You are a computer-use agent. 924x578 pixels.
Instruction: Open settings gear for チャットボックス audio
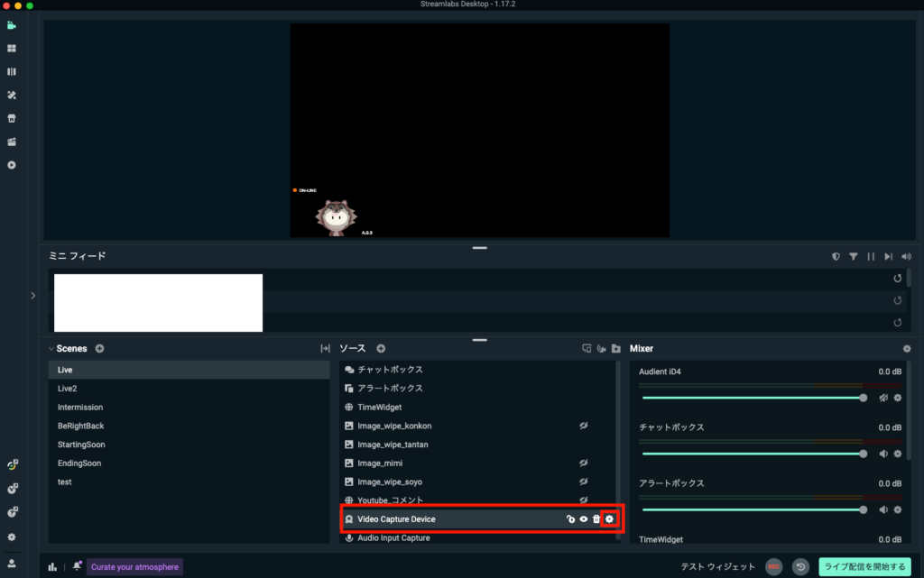[x=897, y=454]
